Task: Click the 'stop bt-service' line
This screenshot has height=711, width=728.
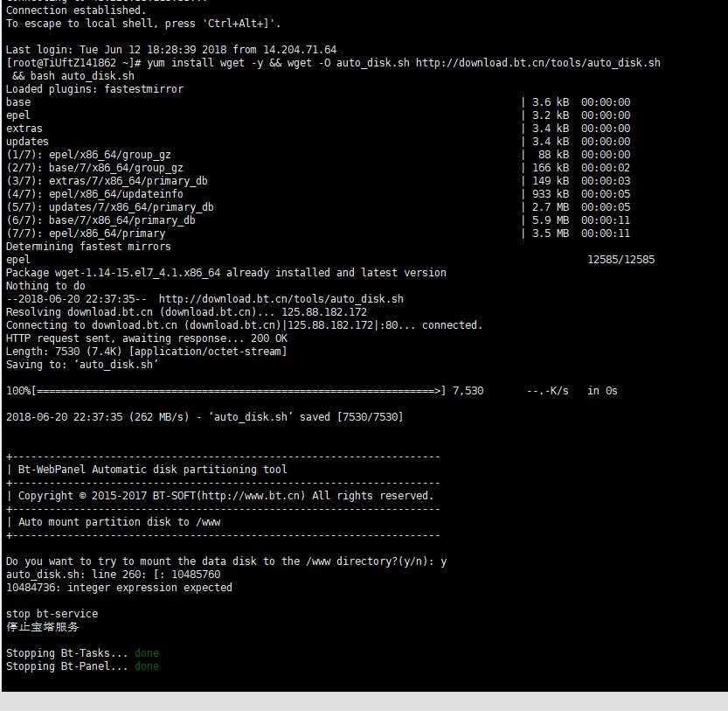Action: click(52, 613)
